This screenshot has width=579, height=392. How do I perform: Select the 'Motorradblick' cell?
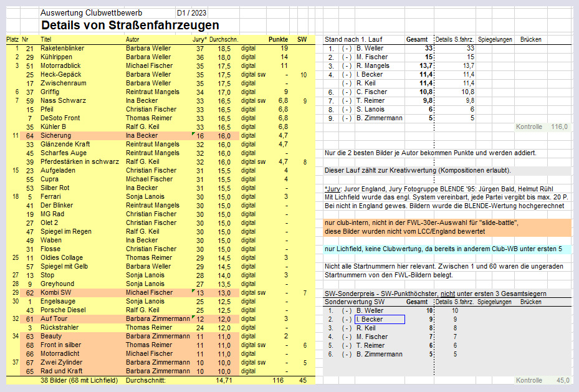click(60, 65)
